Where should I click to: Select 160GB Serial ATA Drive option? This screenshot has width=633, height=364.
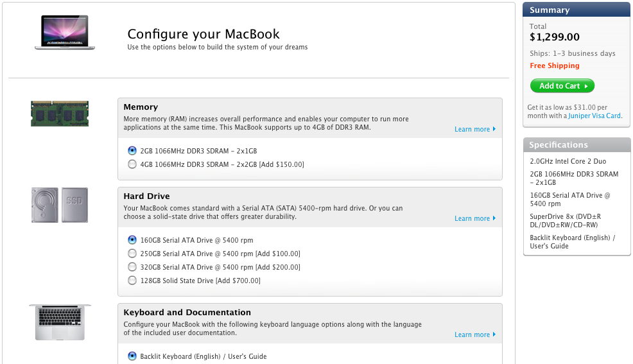(x=132, y=240)
